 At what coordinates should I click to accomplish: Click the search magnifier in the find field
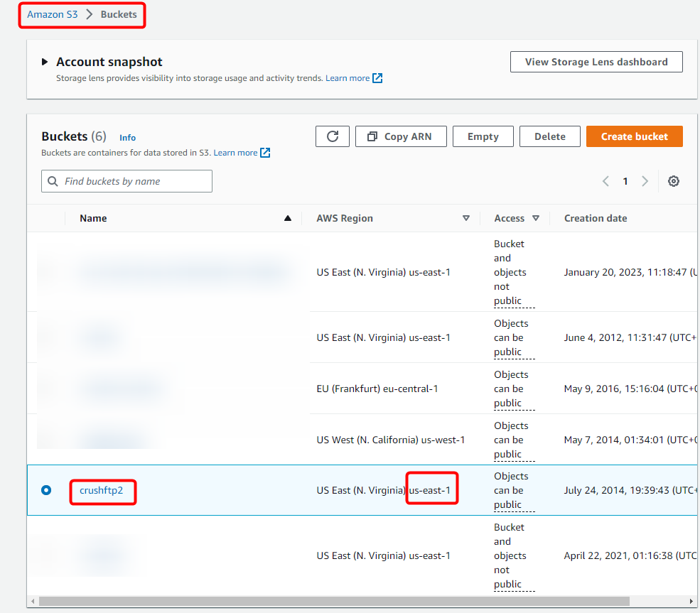52,181
